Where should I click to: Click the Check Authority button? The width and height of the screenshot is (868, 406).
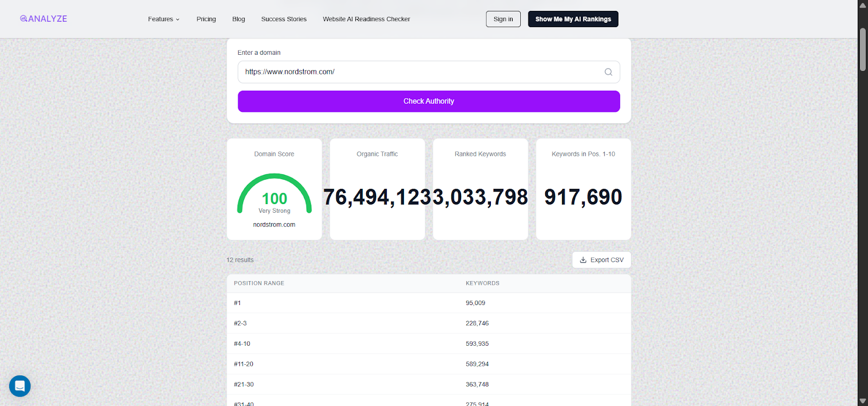pyautogui.click(x=429, y=101)
